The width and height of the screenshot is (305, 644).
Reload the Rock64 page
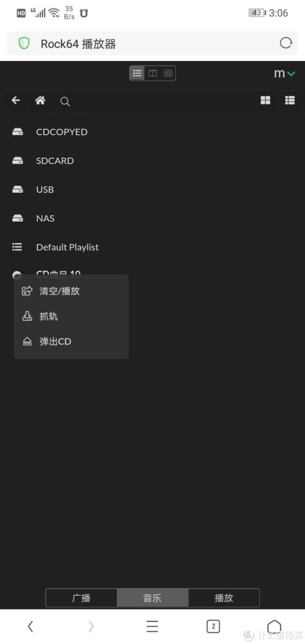(286, 43)
